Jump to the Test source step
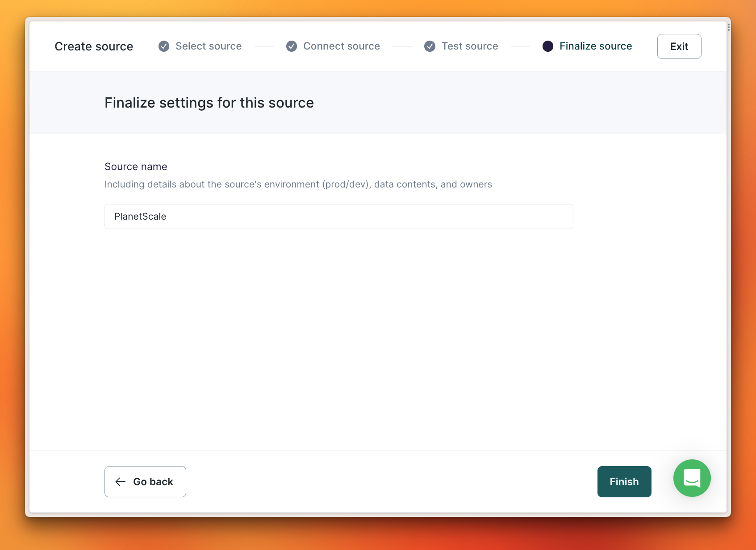Image resolution: width=756 pixels, height=550 pixels. (x=469, y=46)
